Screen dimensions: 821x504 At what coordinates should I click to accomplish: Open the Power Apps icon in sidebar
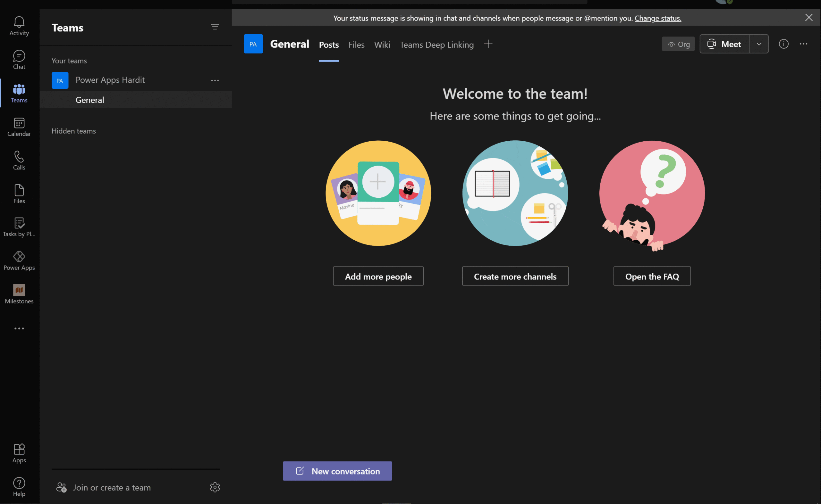click(x=19, y=260)
